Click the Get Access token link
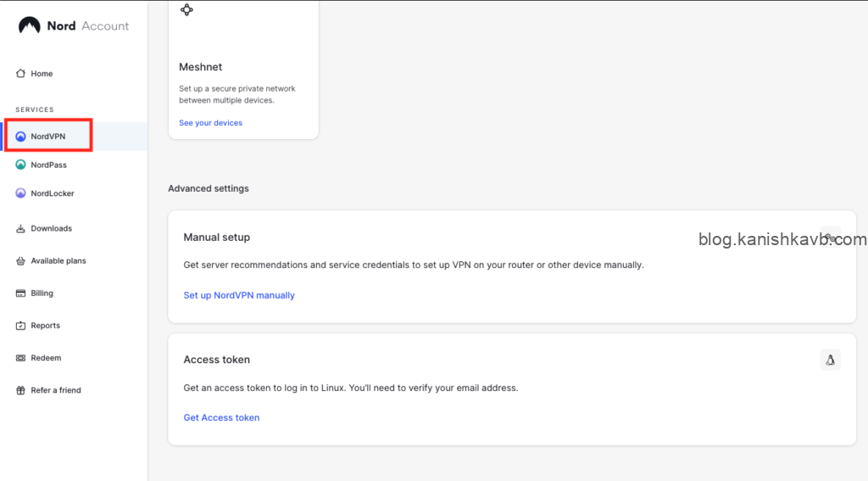This screenshot has width=868, height=481. coord(221,417)
